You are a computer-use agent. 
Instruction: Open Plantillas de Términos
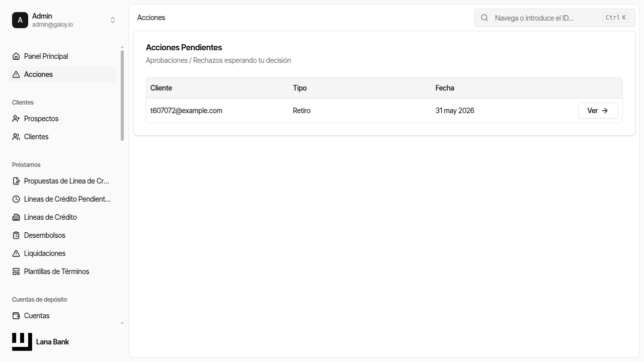[62, 271]
